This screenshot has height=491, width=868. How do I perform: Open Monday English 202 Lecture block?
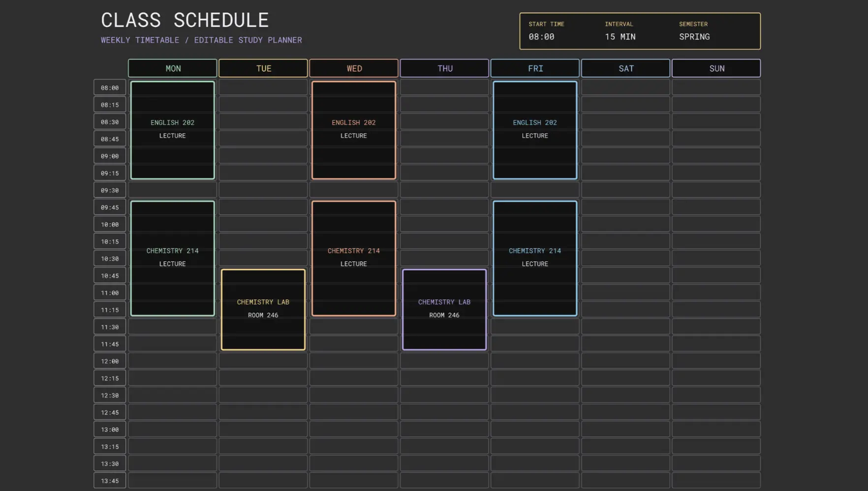(173, 130)
